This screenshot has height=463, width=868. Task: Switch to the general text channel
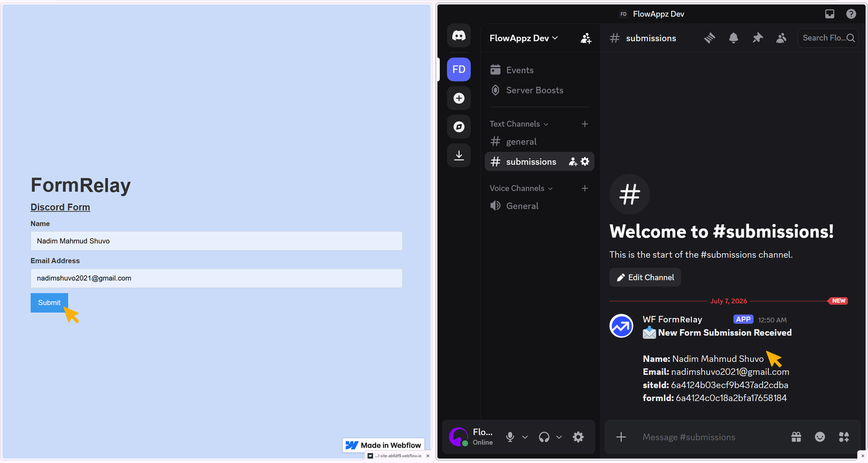pyautogui.click(x=539, y=142)
